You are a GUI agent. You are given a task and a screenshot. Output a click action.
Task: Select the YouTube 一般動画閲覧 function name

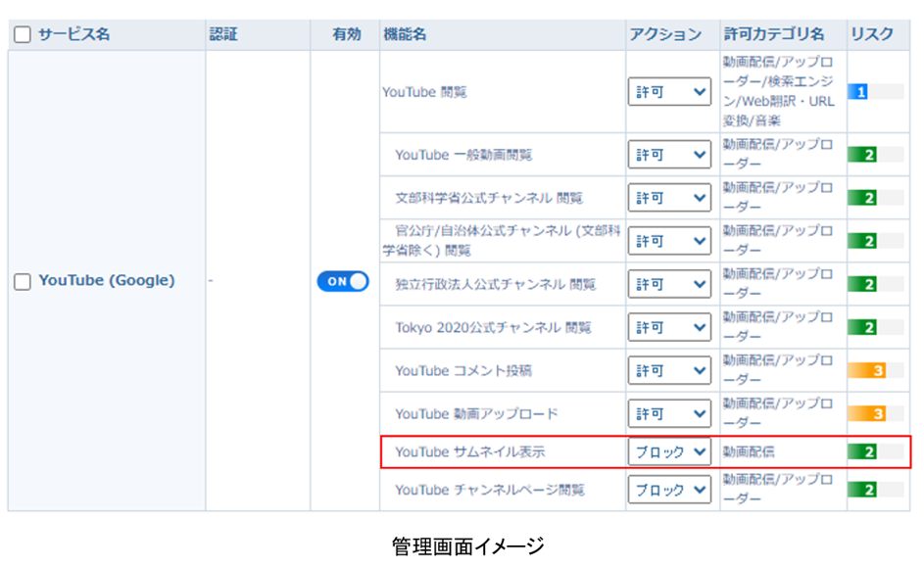pyautogui.click(x=463, y=155)
